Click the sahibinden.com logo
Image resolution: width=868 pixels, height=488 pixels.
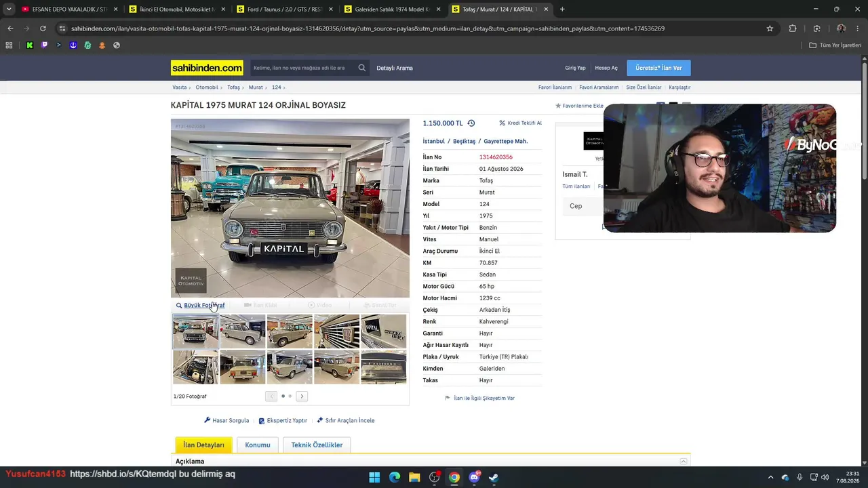coord(207,68)
